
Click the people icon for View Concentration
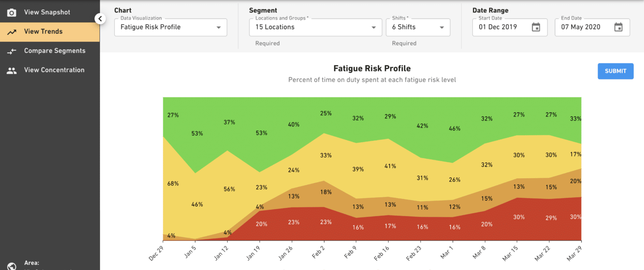point(11,70)
